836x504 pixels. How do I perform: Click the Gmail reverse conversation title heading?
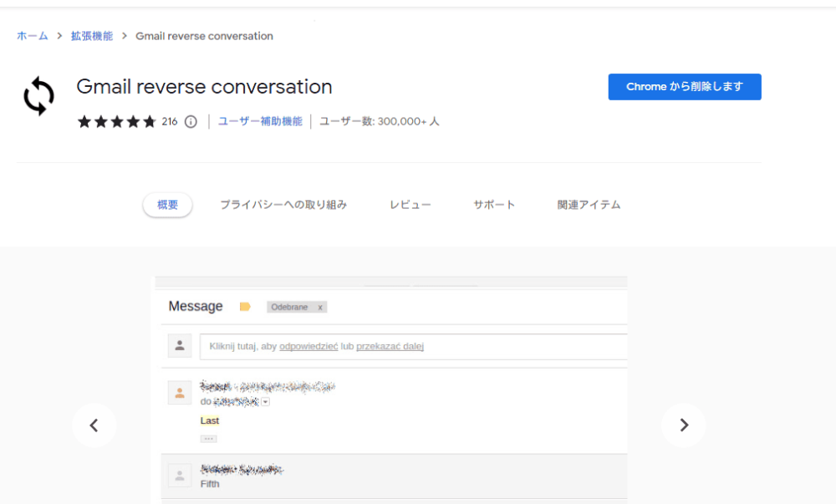(x=204, y=86)
